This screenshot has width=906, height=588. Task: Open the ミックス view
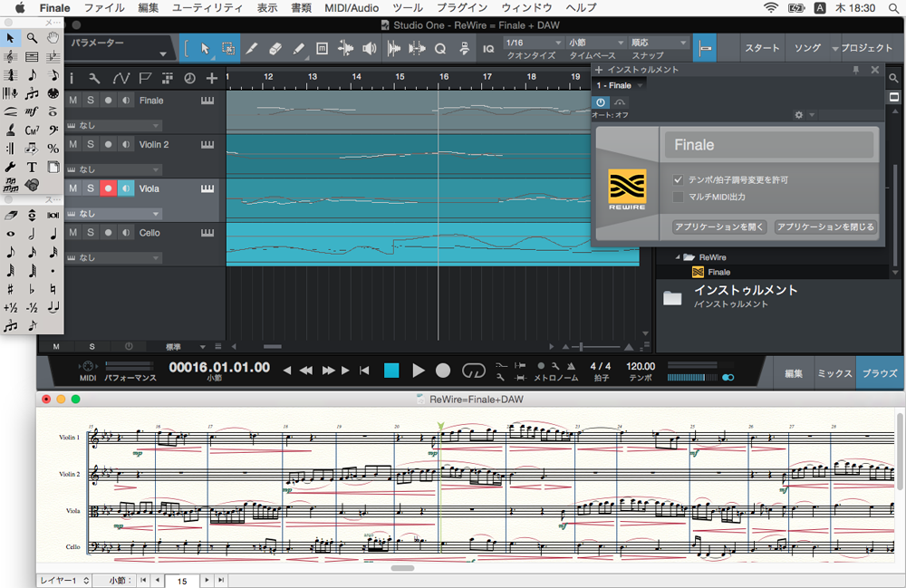835,373
